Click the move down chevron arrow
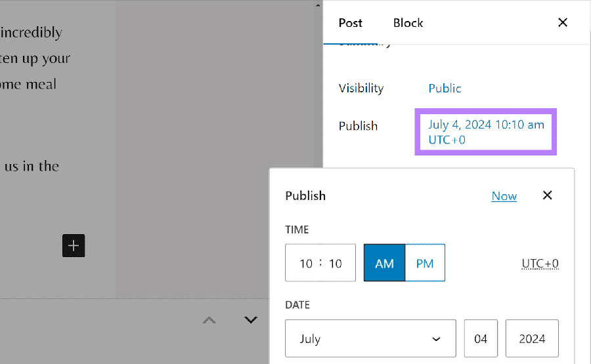 (250, 320)
